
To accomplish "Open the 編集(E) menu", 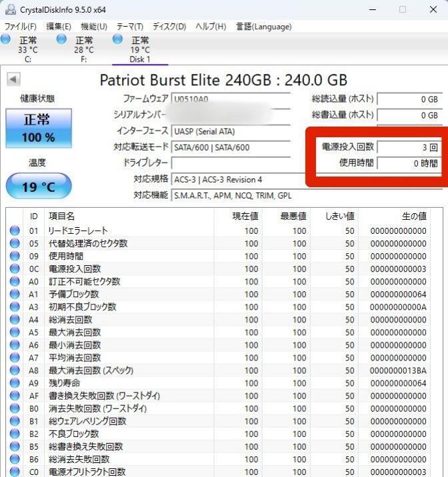I will pyautogui.click(x=59, y=27).
